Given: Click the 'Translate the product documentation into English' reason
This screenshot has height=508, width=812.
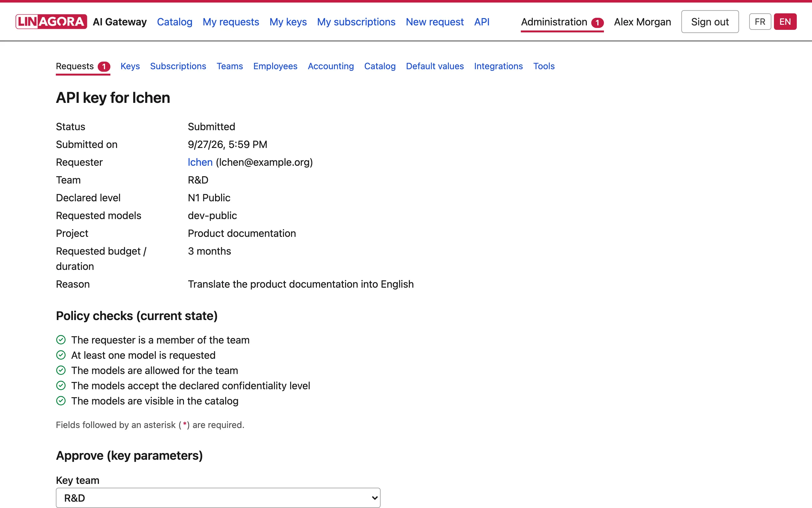Looking at the screenshot, I should click(301, 284).
